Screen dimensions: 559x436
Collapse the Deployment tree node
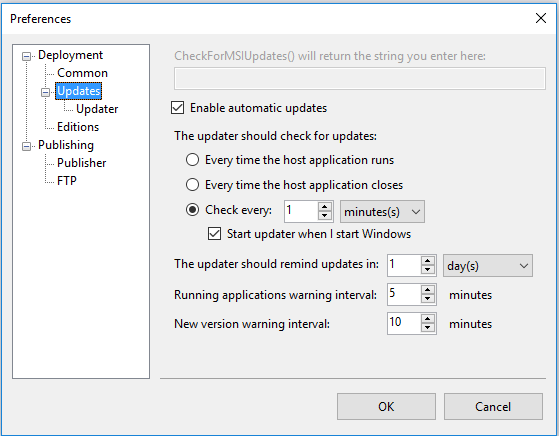(26, 56)
